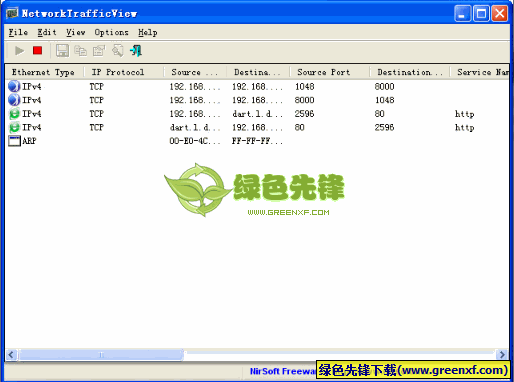Start capturing with the green play button
This screenshot has height=382, width=514.
(19, 51)
